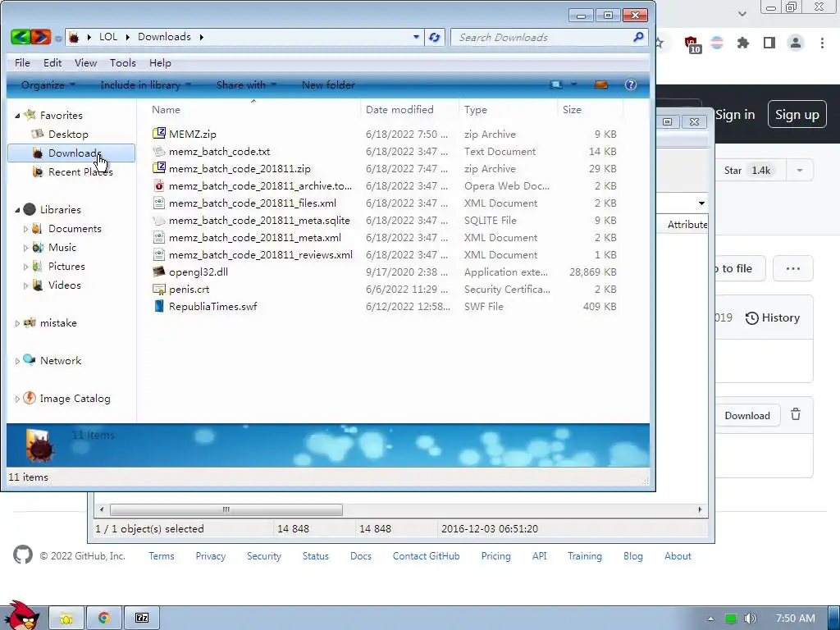This screenshot has width=840, height=630.
Task: Click the Chrome side panel icon
Action: [769, 43]
